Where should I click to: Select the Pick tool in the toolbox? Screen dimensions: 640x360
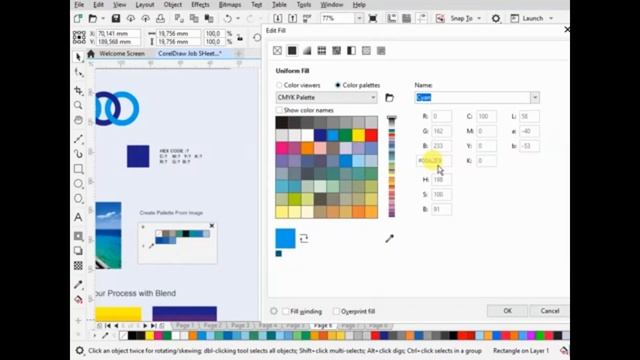coord(78,57)
